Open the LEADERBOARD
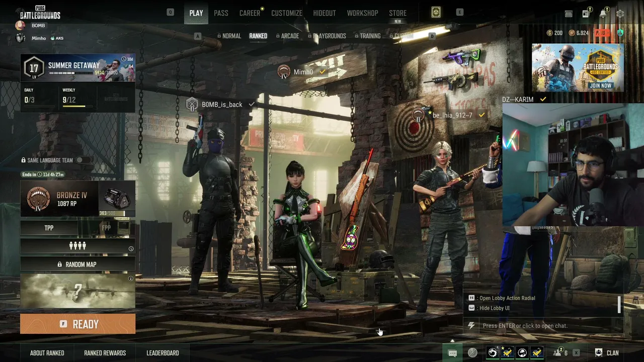644x362 pixels. tap(163, 353)
